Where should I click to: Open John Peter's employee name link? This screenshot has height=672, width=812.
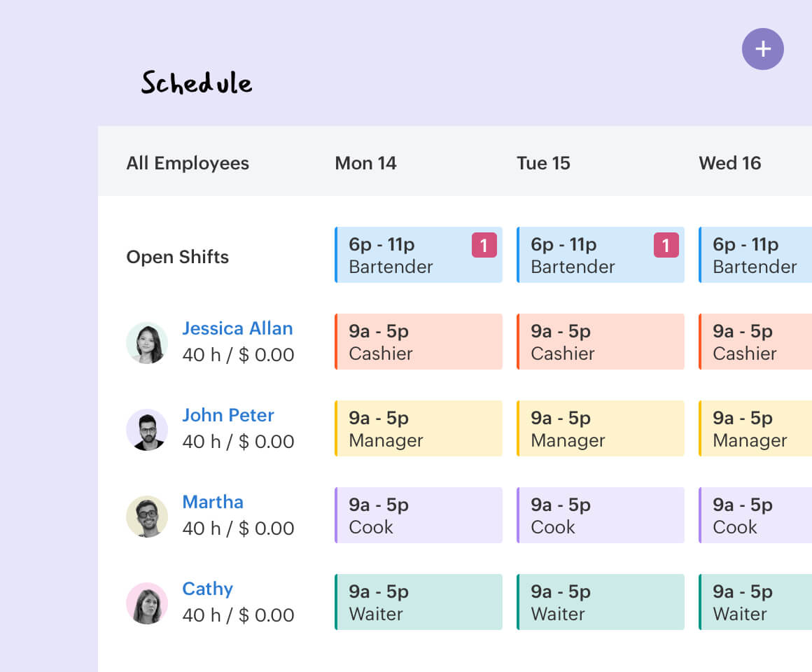[x=227, y=415]
